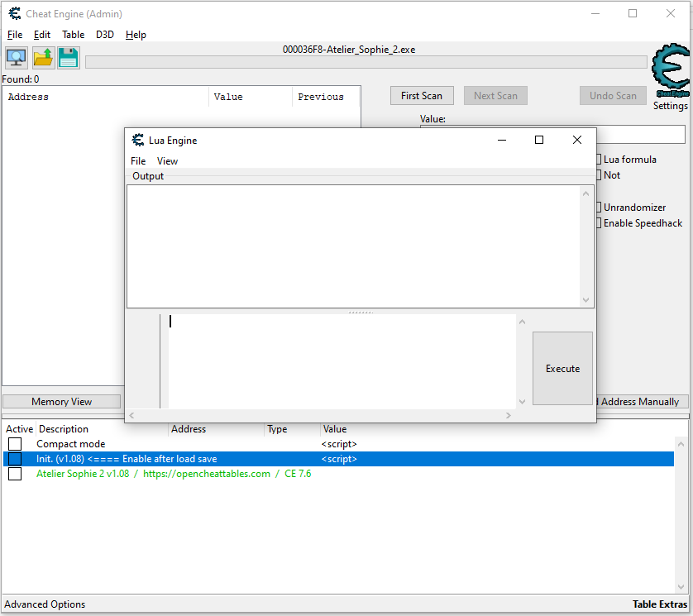Toggle the Atelier Sophie 2 v1.08 checkbox
This screenshot has height=616, width=693.
[x=15, y=474]
